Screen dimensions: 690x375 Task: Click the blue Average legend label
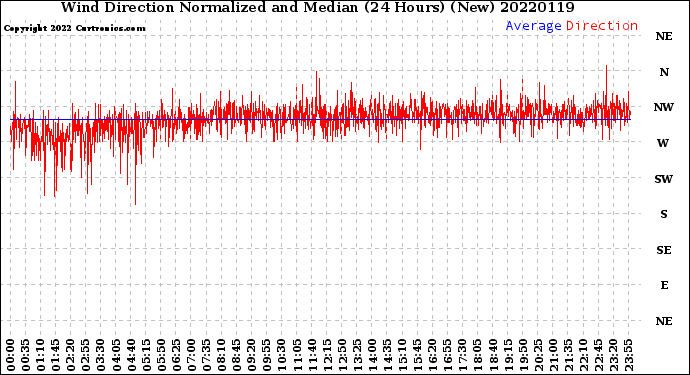tap(533, 26)
